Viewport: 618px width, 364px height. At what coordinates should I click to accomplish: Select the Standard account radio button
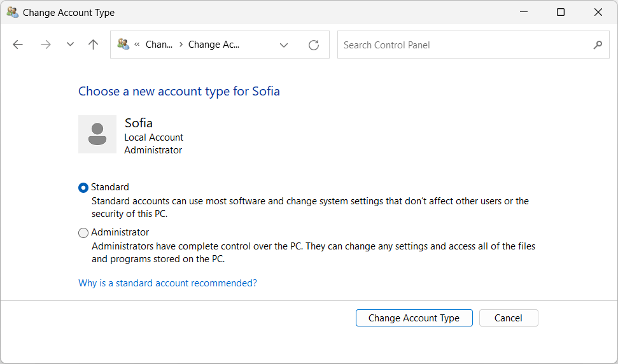coord(83,188)
